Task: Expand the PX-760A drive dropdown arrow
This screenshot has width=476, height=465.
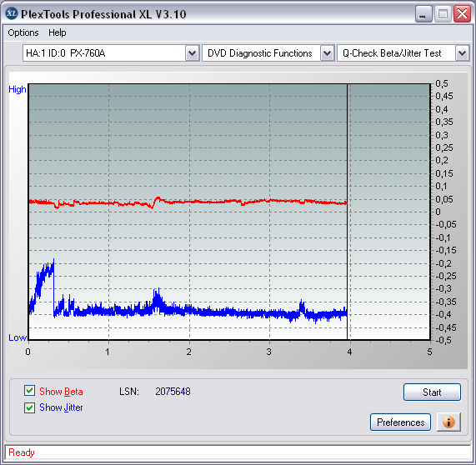Action: click(x=192, y=53)
